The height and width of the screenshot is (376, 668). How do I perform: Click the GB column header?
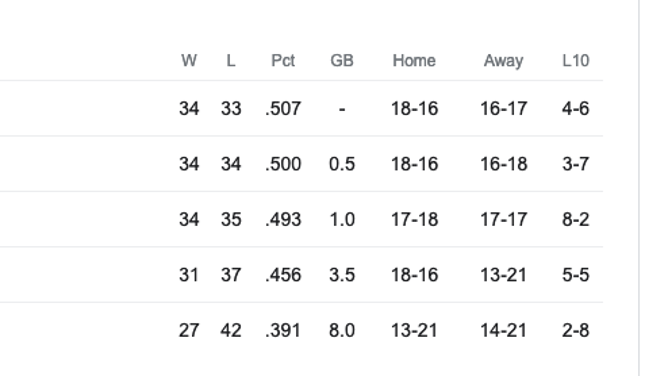tap(342, 60)
